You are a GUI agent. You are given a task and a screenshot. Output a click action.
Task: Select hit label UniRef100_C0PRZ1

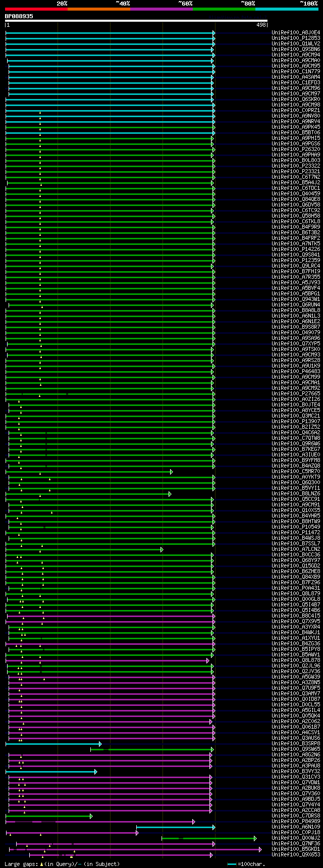tap(296, 110)
